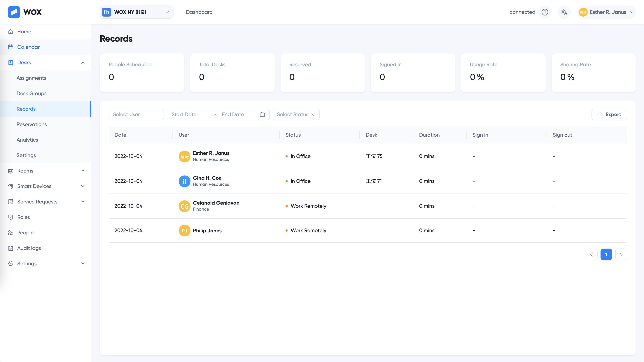644x362 pixels.
Task: Click the Usage Rate card
Action: [x=503, y=73]
